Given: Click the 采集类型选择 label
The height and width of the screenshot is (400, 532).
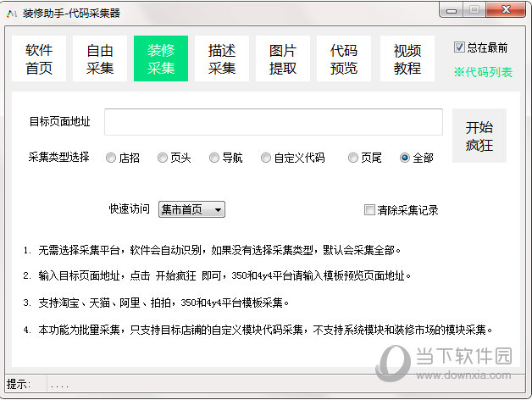Looking at the screenshot, I should tap(58, 157).
